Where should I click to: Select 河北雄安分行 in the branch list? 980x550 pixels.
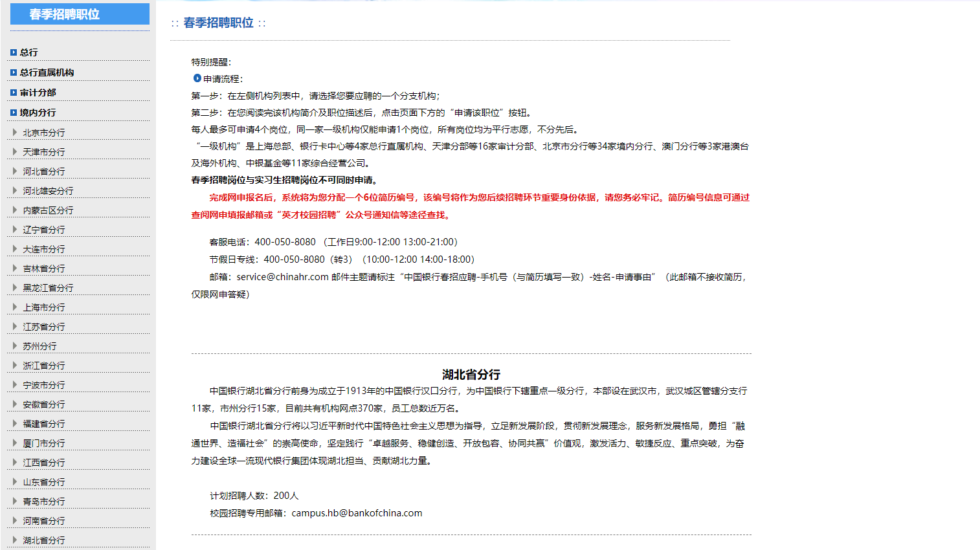click(x=49, y=191)
